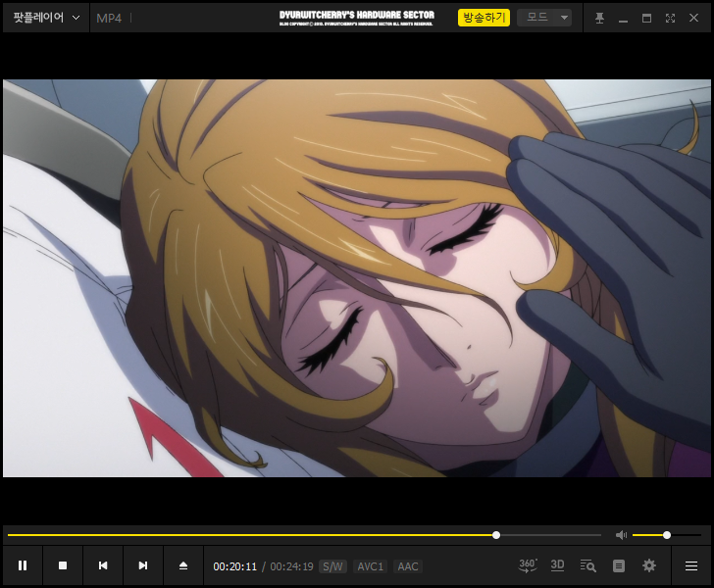The height and width of the screenshot is (588, 714).
Task: Enable 360 degree video mode
Action: coord(528,565)
